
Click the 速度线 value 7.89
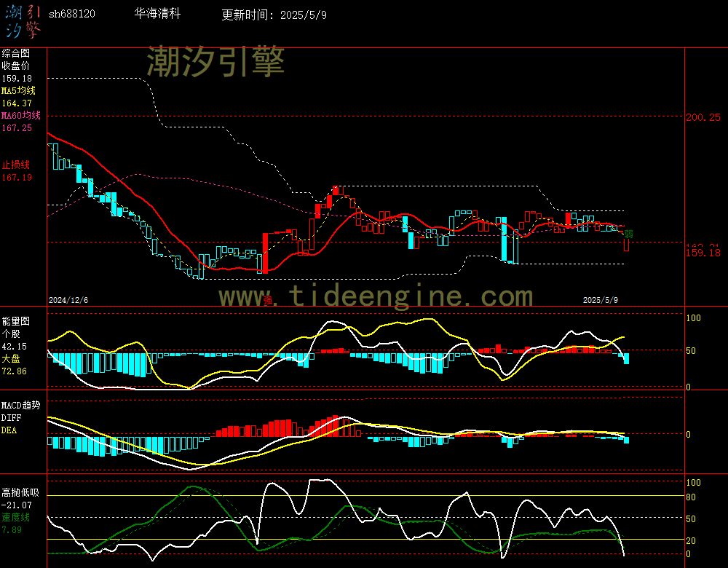click(x=12, y=530)
